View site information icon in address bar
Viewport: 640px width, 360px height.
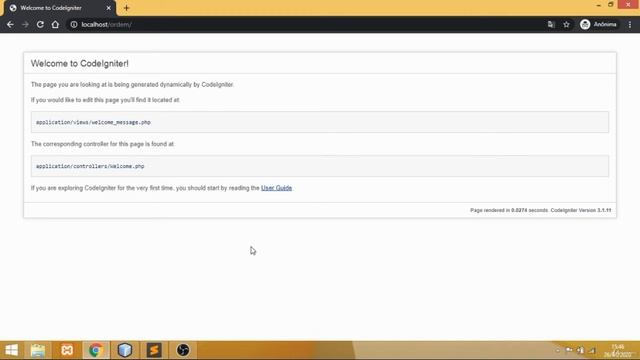[74, 24]
